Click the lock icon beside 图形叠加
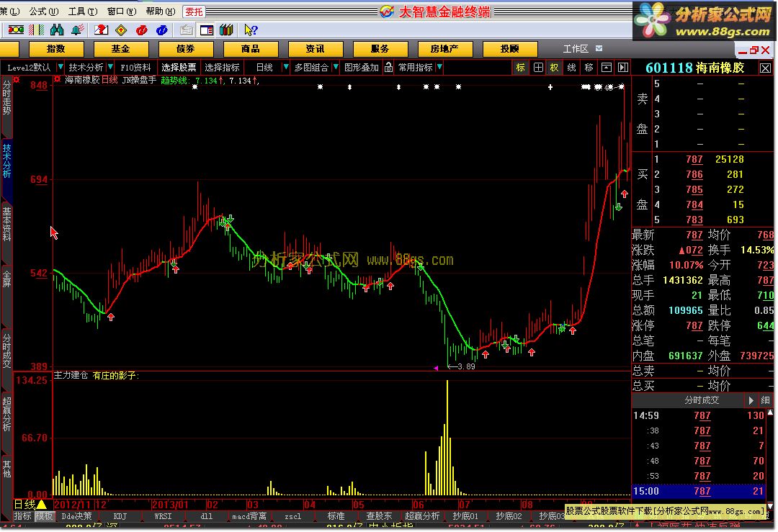 (x=388, y=68)
